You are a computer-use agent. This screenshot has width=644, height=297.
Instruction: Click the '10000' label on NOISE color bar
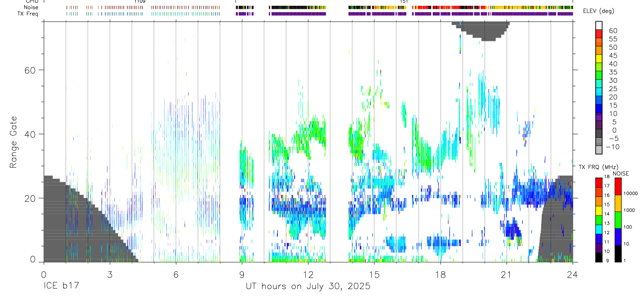tap(630, 194)
